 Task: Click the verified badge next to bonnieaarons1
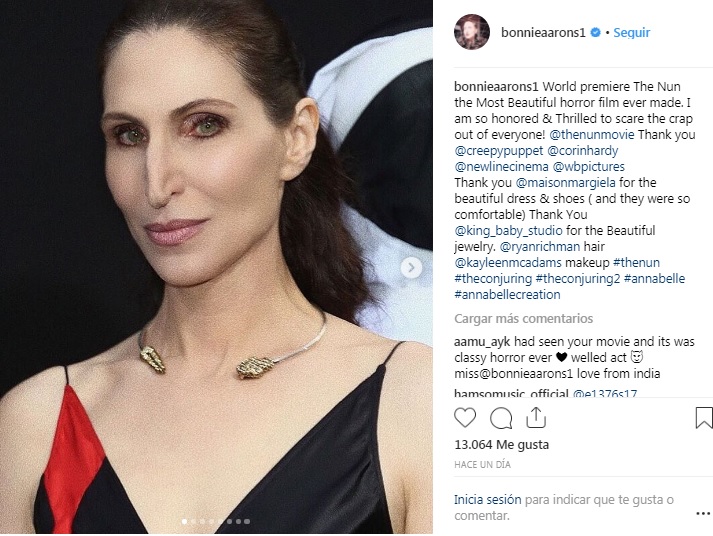click(x=595, y=33)
